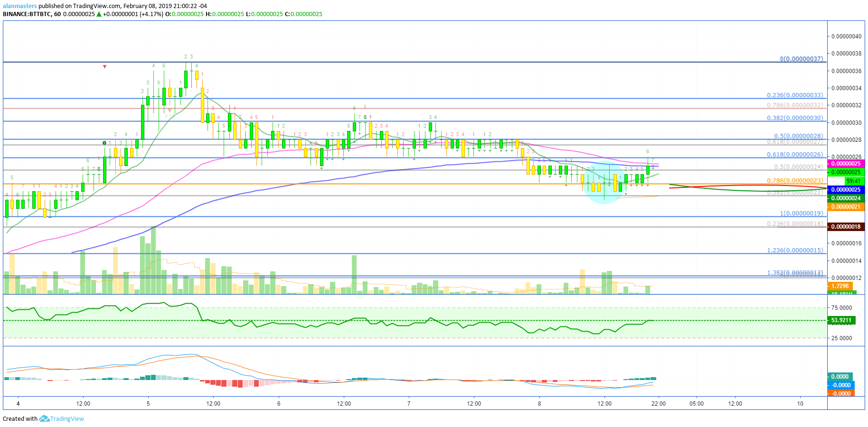Select the 0.236(0.00000033) Fibonacci label
This screenshot has width=868, height=427.
tap(795, 95)
